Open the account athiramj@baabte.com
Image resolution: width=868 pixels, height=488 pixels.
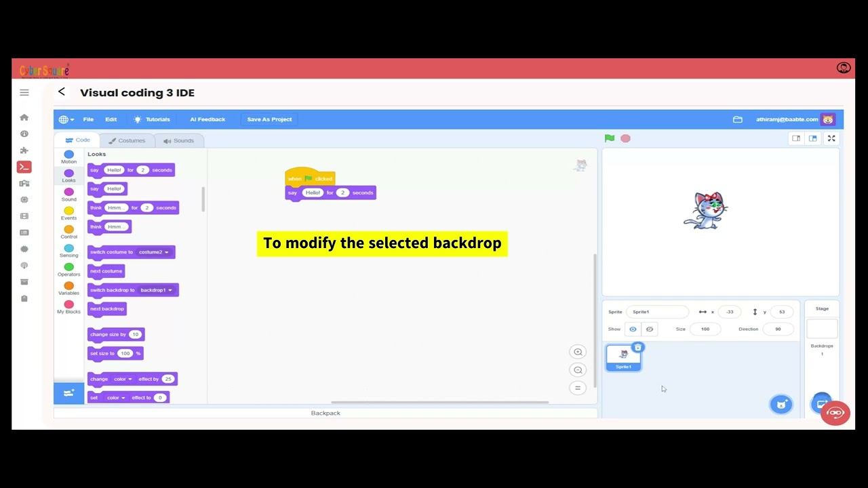pyautogui.click(x=787, y=119)
